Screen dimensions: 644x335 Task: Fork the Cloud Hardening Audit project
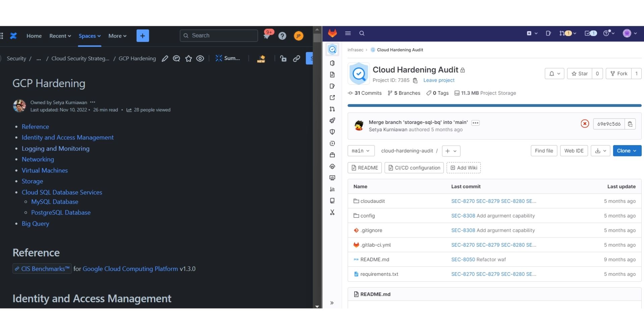(x=619, y=74)
